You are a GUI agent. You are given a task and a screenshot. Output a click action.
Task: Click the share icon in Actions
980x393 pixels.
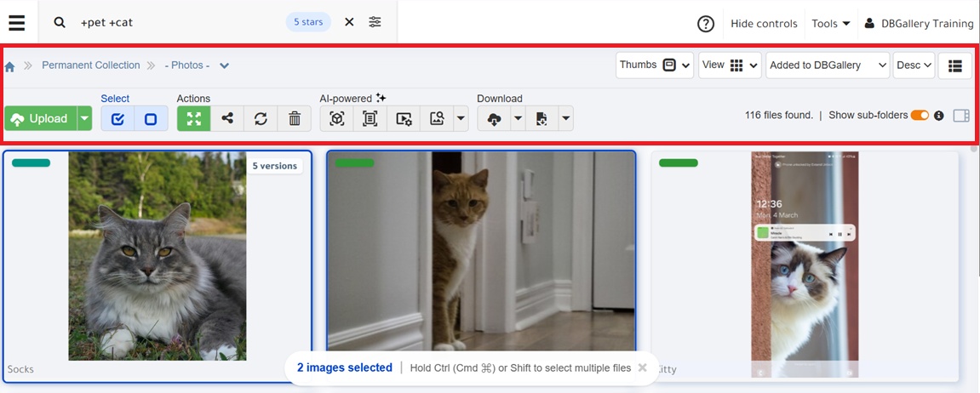coord(227,119)
